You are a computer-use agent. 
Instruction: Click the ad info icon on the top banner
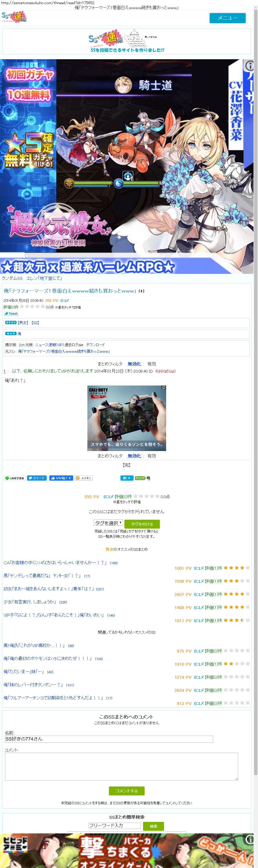click(249, 65)
